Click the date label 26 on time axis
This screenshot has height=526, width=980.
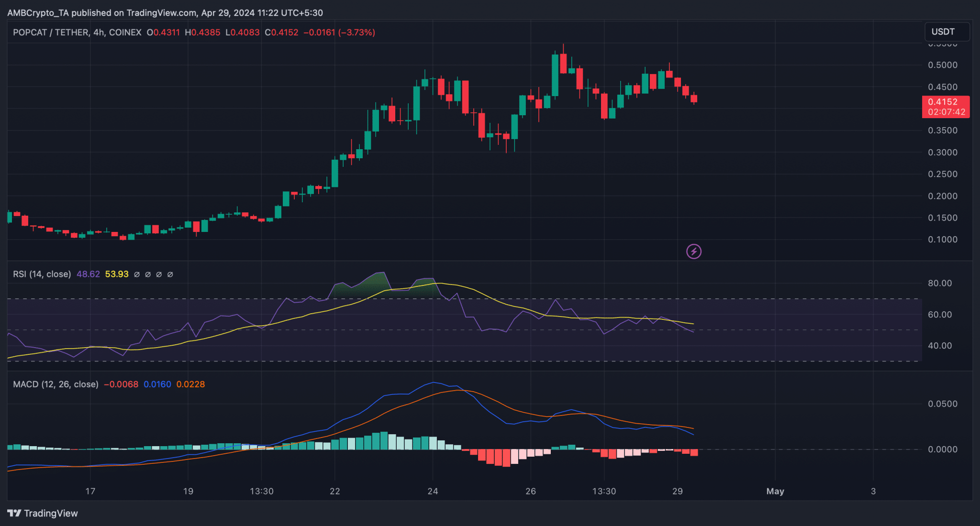coord(531,491)
